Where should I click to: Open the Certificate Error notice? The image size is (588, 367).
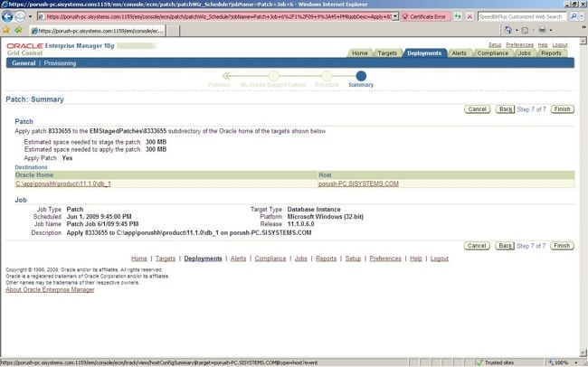[x=424, y=17]
